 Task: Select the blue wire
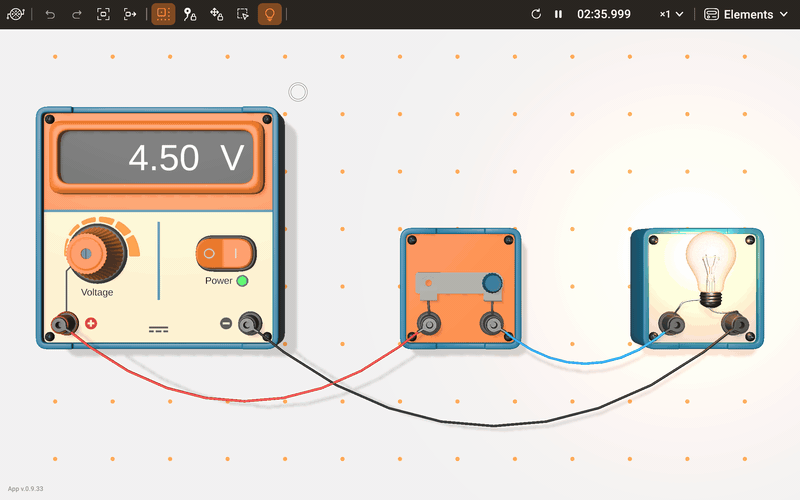(584, 362)
